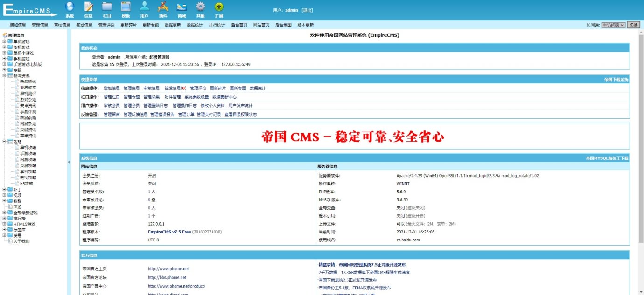The width and height of the screenshot is (644, 295).
Task: Open the 栏目 (Column) folder icon
Action: 107,7
